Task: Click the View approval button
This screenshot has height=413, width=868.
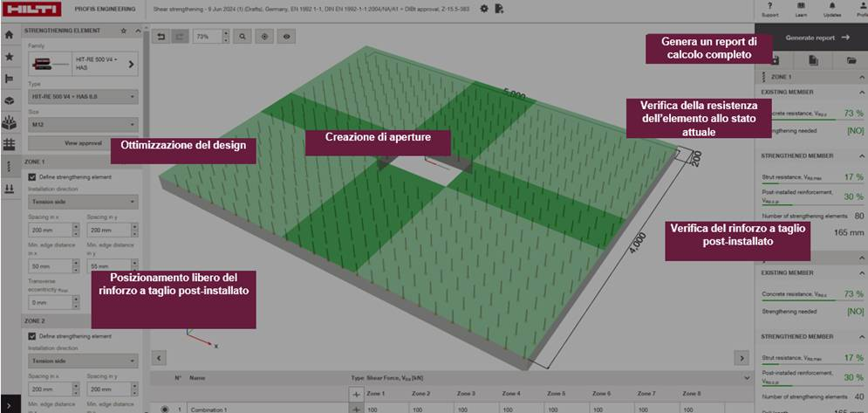Action: (x=83, y=143)
